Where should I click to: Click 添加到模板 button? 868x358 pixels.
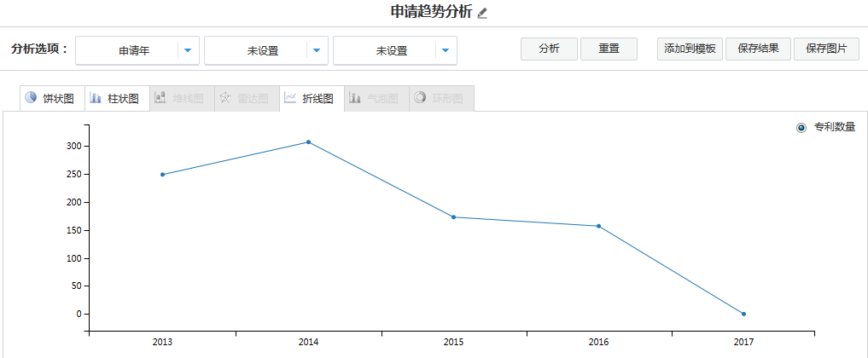[690, 49]
